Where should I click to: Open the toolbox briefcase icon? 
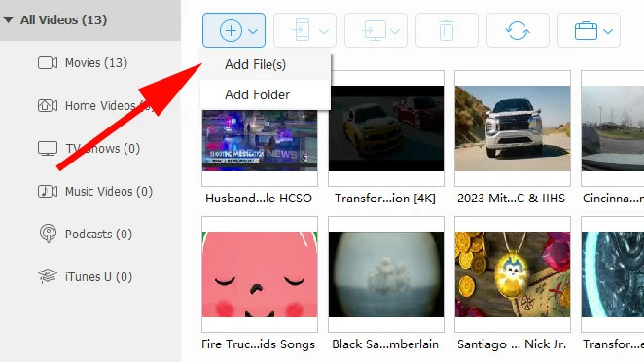[x=586, y=30]
